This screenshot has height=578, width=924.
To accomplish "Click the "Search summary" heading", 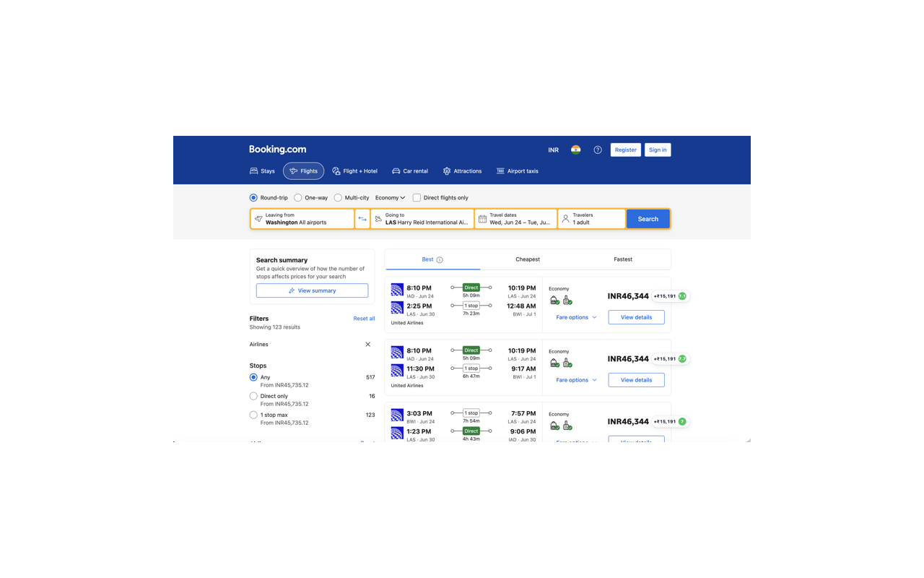I will pyautogui.click(x=282, y=260).
